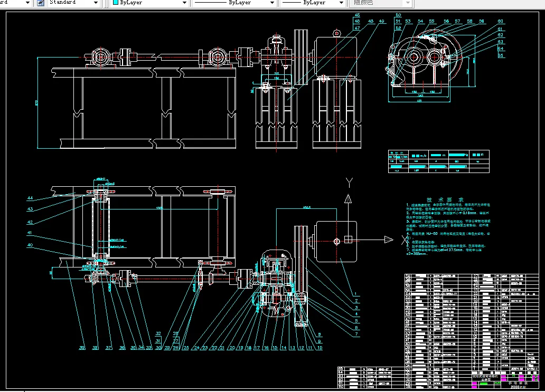Click the UCS Y axis label

[349, 183]
